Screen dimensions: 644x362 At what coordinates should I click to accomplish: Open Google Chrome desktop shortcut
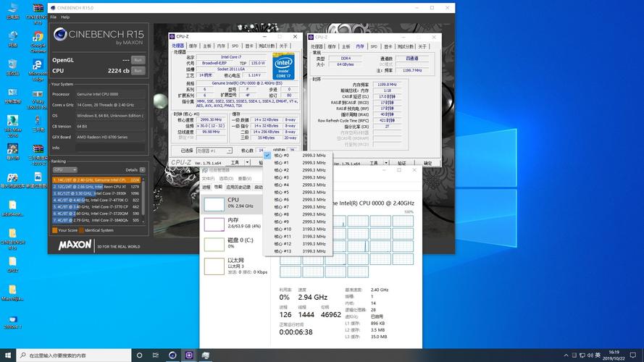38,39
